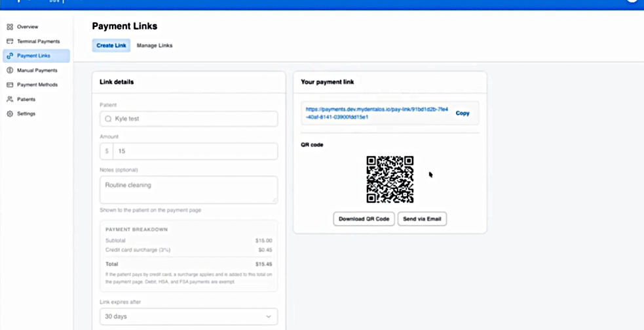Click the surcharge $0.45 value
Screen dimensions: 644x330
(265, 250)
